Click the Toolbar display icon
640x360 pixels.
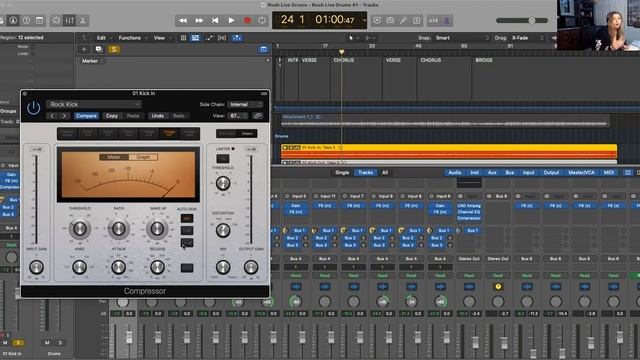coord(39,20)
